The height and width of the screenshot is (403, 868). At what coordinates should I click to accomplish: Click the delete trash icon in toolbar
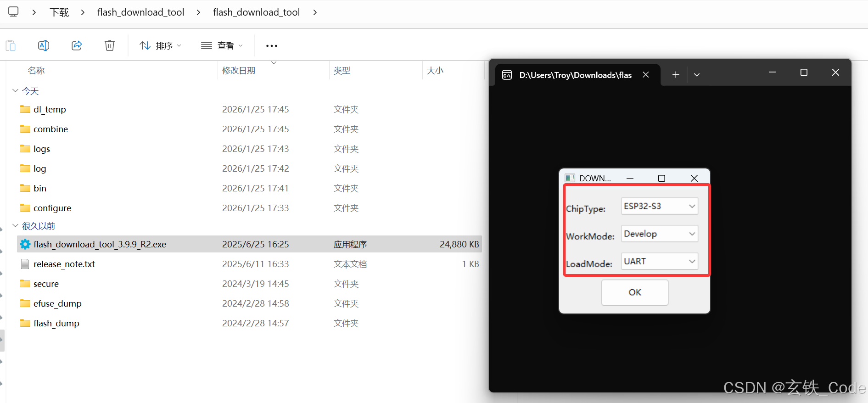110,45
